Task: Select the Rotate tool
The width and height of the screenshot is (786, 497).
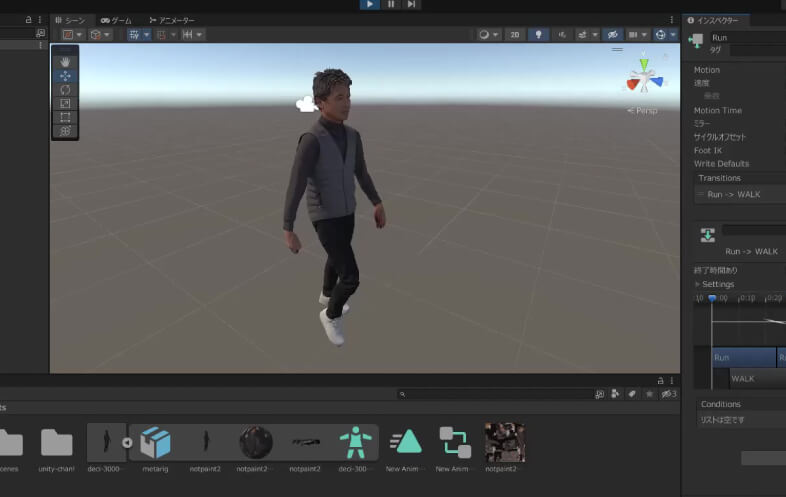Action: tap(65, 90)
